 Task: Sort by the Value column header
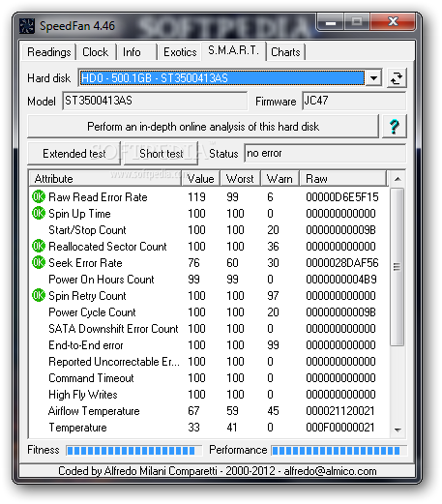click(201, 179)
